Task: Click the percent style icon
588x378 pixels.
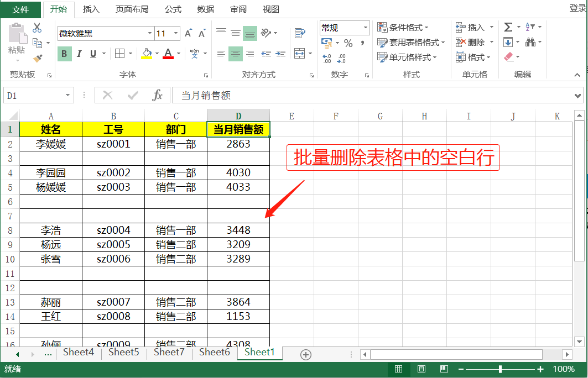Action: (348, 44)
